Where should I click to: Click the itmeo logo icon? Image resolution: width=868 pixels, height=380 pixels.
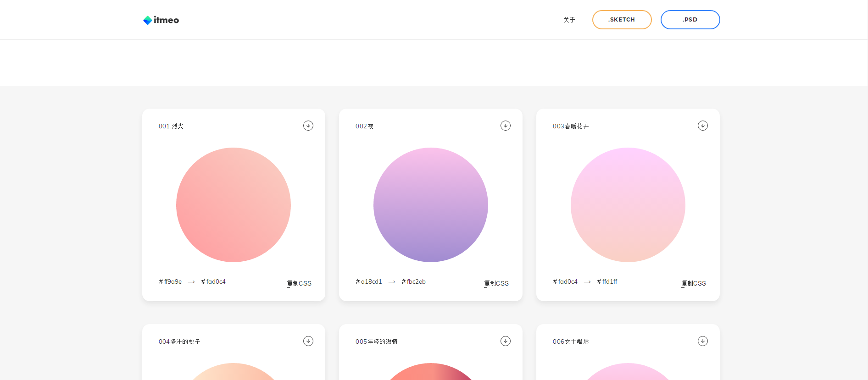pyautogui.click(x=148, y=20)
